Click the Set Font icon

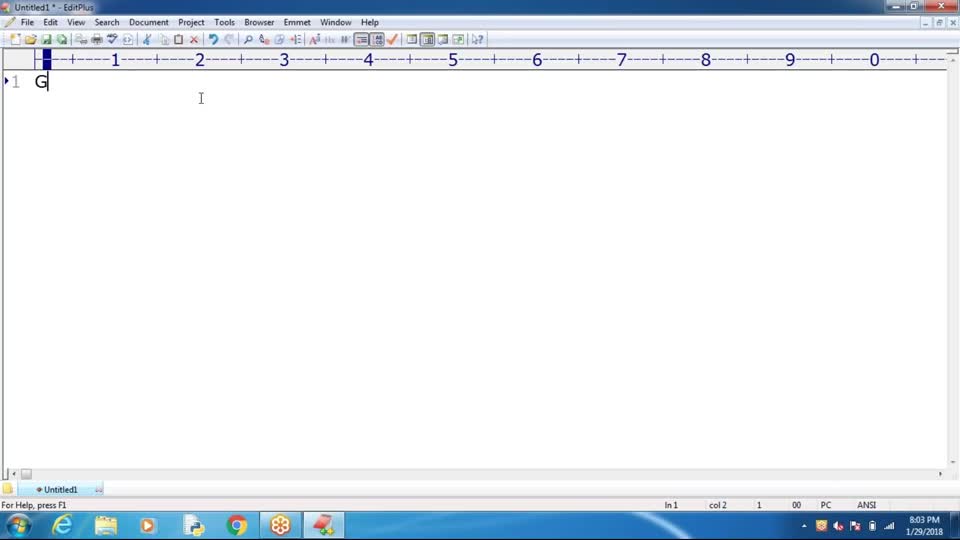[314, 40]
